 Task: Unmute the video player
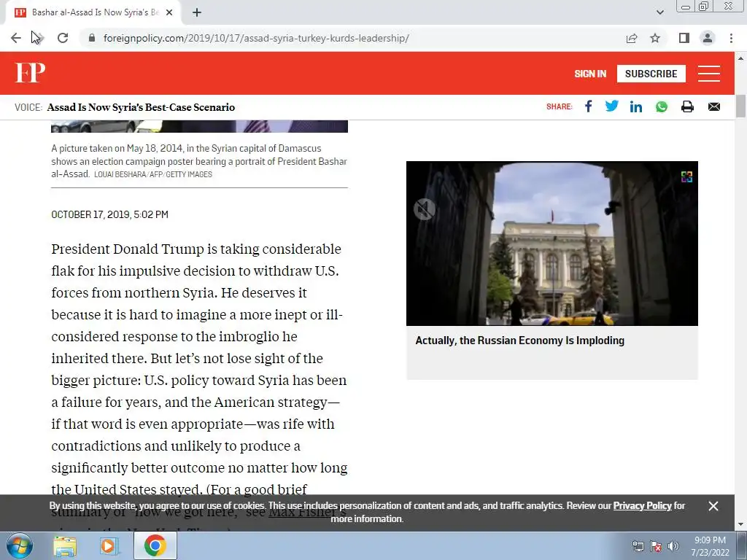pyautogui.click(x=424, y=209)
